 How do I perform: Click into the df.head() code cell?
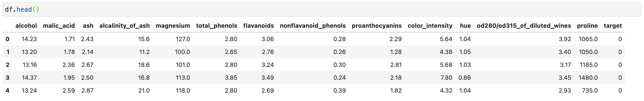[x=300, y=9]
